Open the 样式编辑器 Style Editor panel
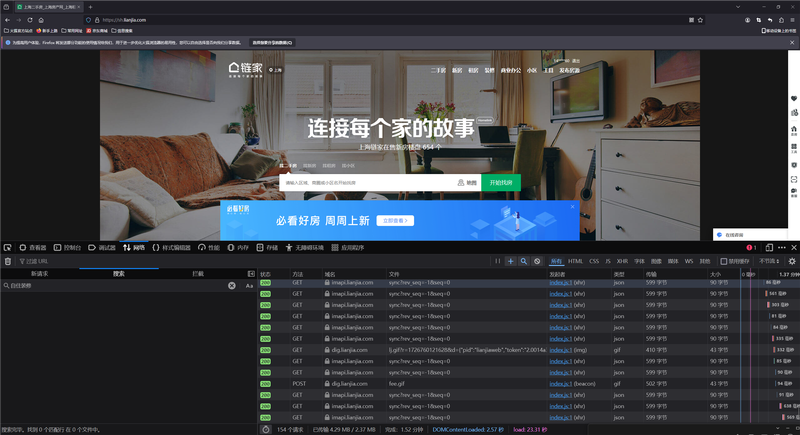Screen dimensions: 800x435 coord(171,247)
